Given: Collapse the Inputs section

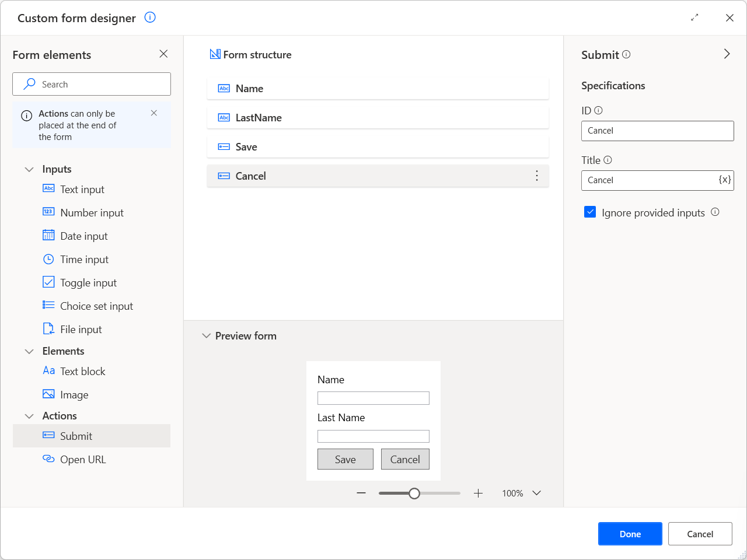Looking at the screenshot, I should tap(29, 169).
